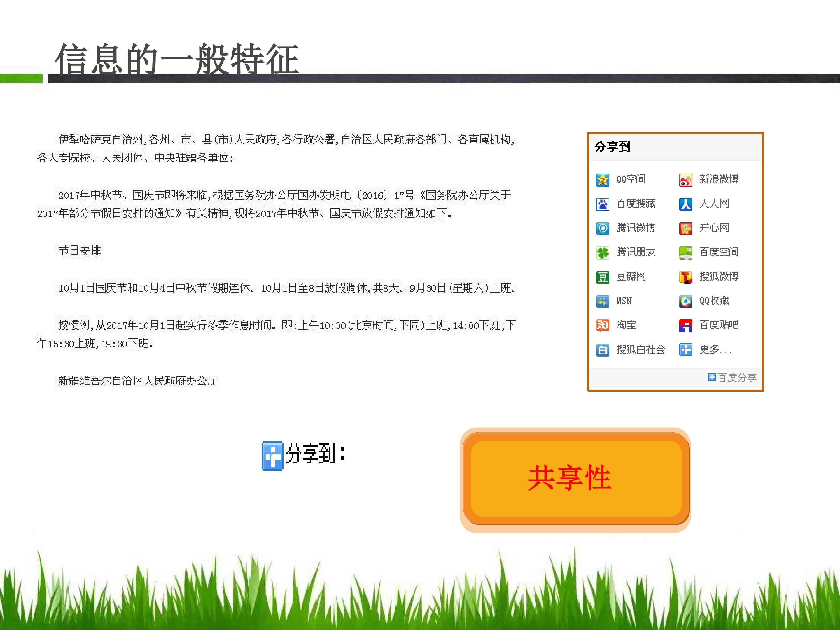Click the 新浪微博 icon
Viewport: 840px width, 630px height.
click(x=685, y=180)
